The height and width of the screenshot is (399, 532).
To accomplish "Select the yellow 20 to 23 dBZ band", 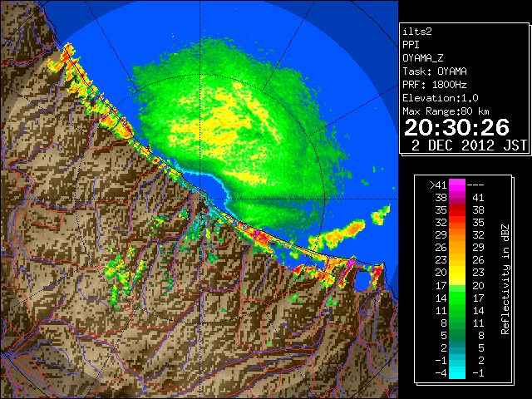I will 457,273.
